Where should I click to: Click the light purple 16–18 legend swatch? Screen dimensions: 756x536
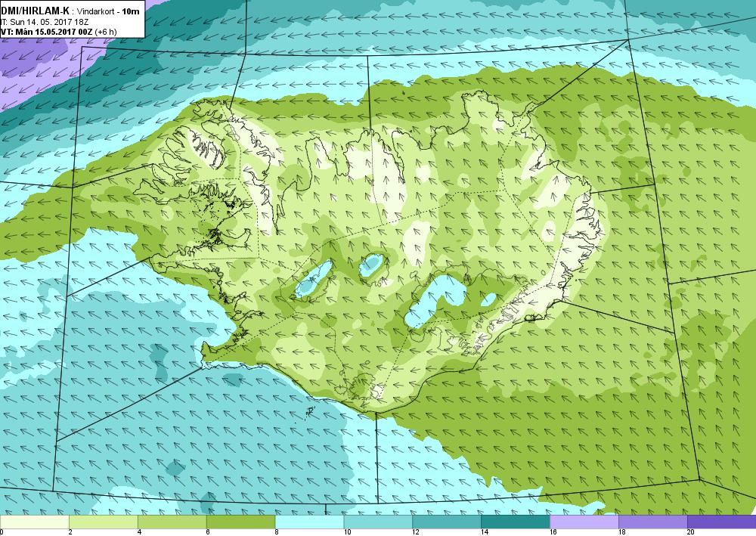click(584, 522)
